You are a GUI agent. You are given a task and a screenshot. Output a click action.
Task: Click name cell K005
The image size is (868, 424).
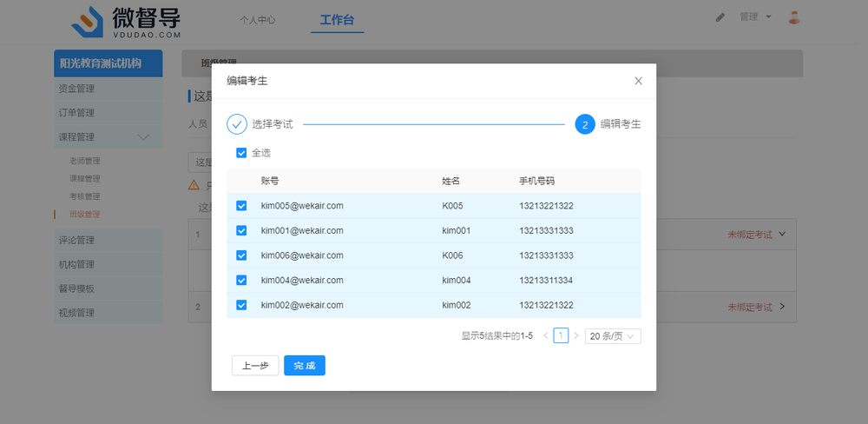452,206
